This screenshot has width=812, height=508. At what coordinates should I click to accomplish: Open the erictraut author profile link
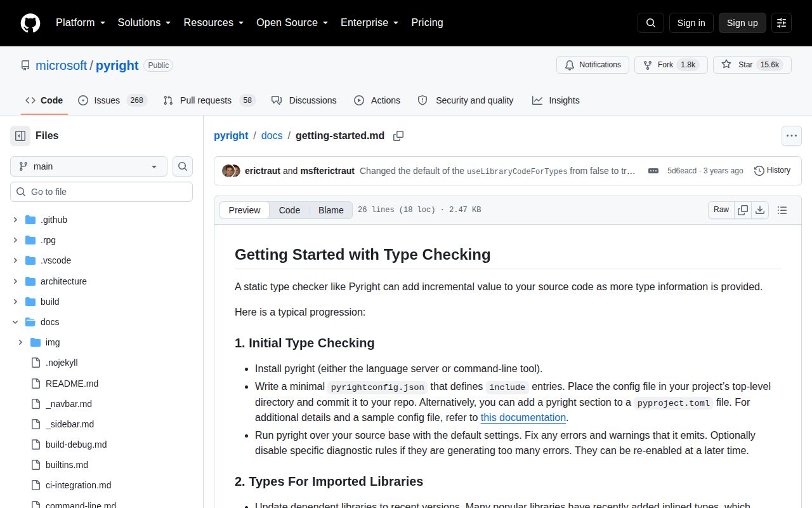263,171
